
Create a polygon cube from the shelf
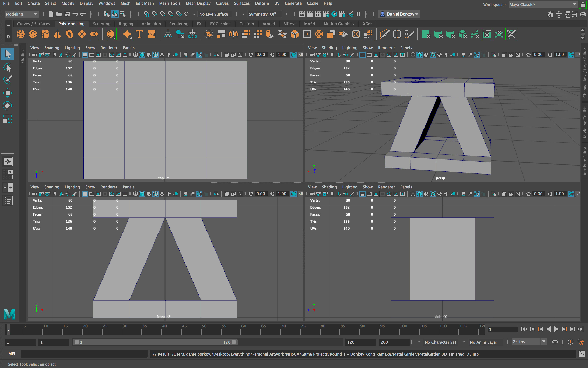tap(33, 34)
